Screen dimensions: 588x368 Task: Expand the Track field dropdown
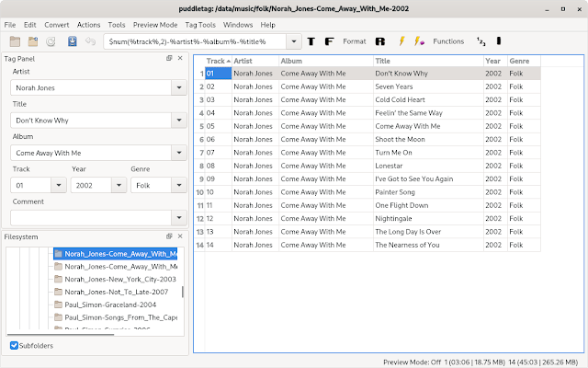[x=59, y=185]
